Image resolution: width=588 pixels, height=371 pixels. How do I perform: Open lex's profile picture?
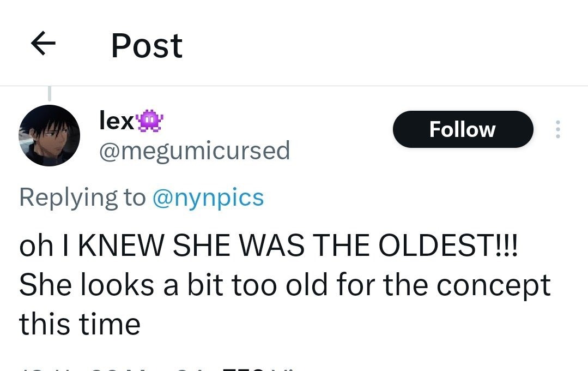pos(50,135)
